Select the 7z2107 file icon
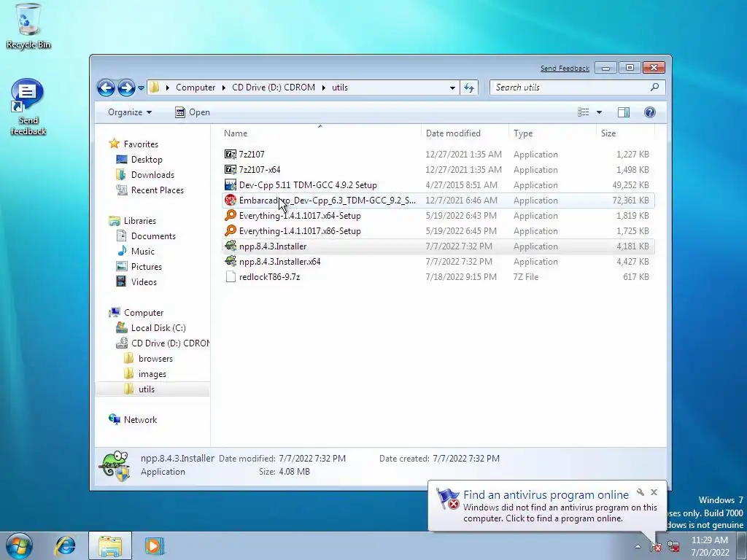 pos(231,155)
